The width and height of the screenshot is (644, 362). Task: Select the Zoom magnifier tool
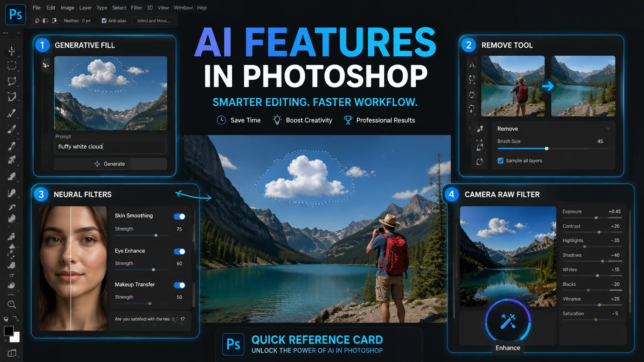coord(11,304)
